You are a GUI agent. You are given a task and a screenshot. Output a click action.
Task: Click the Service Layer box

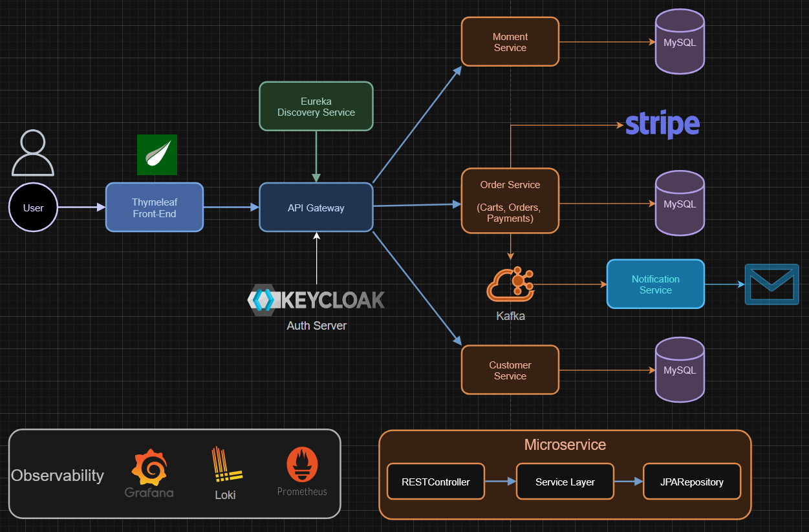click(x=565, y=481)
